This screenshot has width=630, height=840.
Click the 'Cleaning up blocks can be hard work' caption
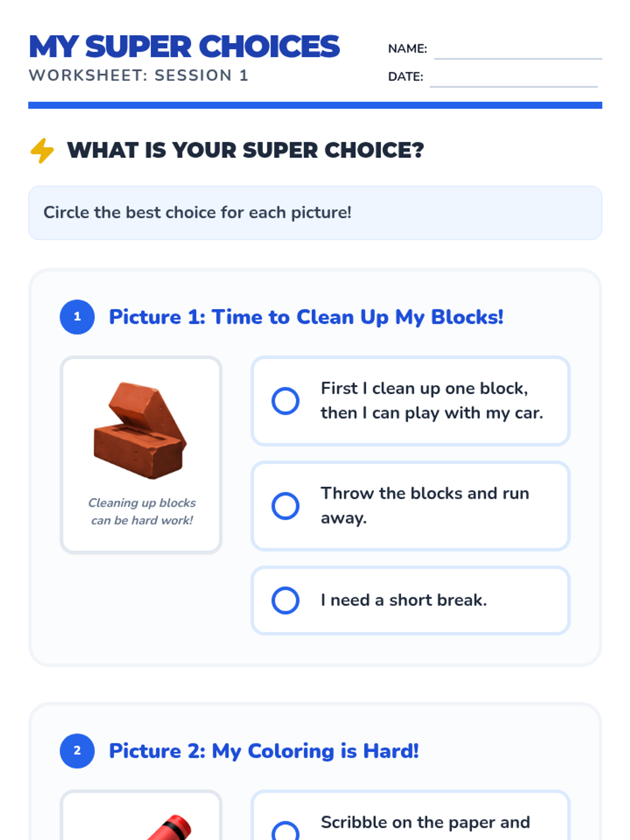coord(142,511)
